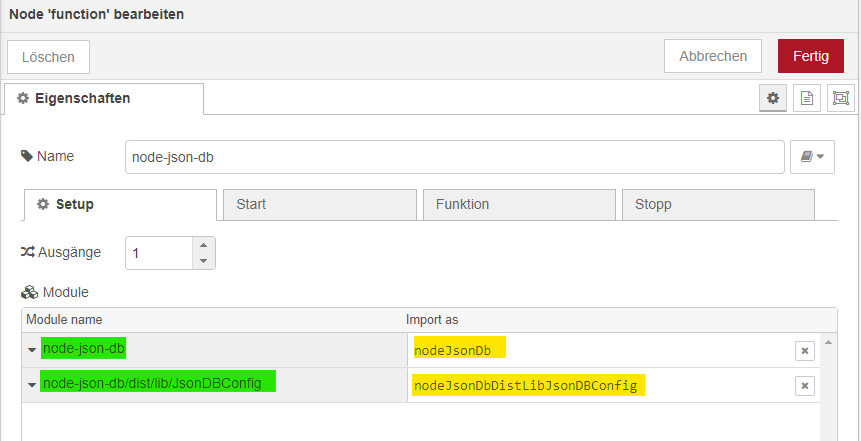Switch to the Stopp tab

click(x=718, y=205)
